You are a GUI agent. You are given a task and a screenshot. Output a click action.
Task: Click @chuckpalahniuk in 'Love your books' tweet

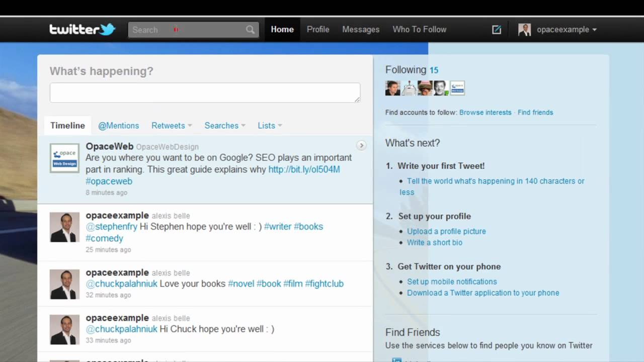click(121, 284)
